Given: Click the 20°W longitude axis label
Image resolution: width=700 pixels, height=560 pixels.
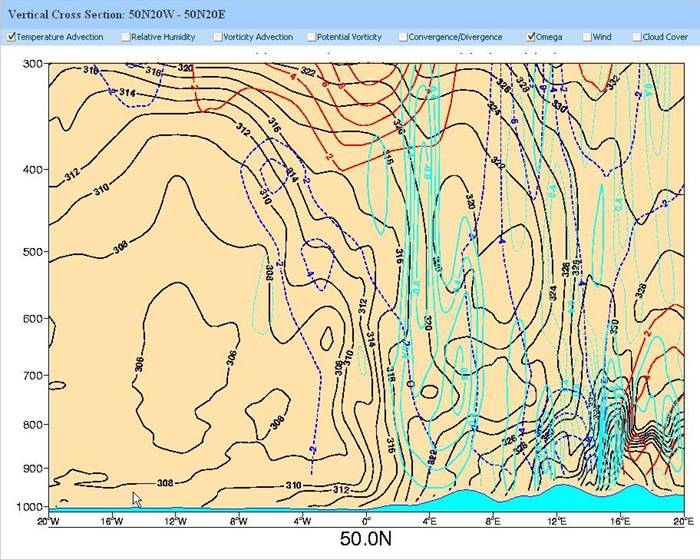Looking at the screenshot, I should [x=47, y=521].
